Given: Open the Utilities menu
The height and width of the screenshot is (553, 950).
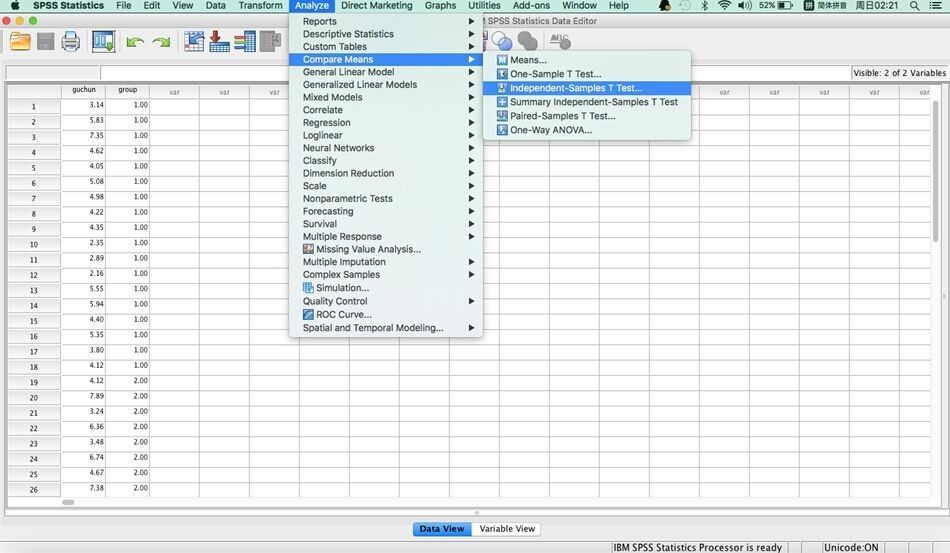Looking at the screenshot, I should click(x=484, y=5).
